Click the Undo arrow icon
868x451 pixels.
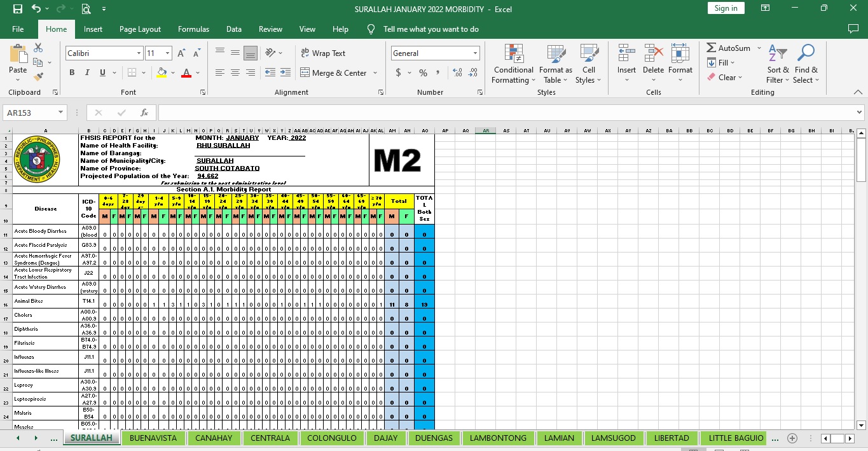click(x=36, y=9)
